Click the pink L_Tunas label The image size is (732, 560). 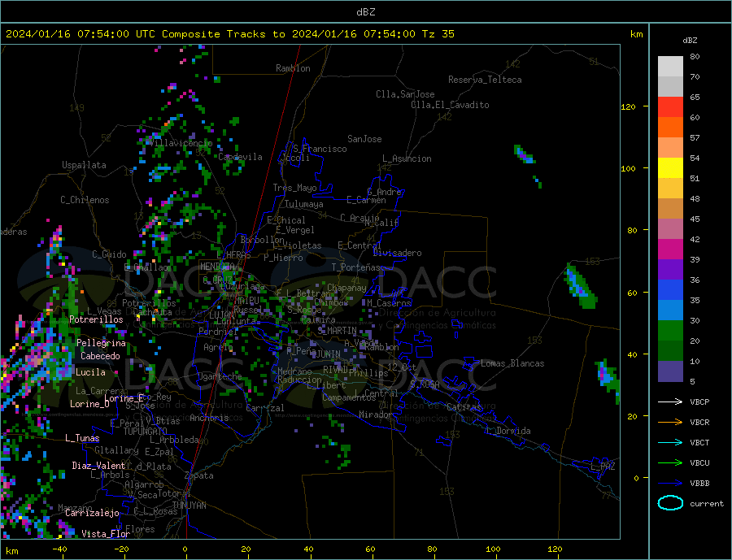(x=82, y=438)
